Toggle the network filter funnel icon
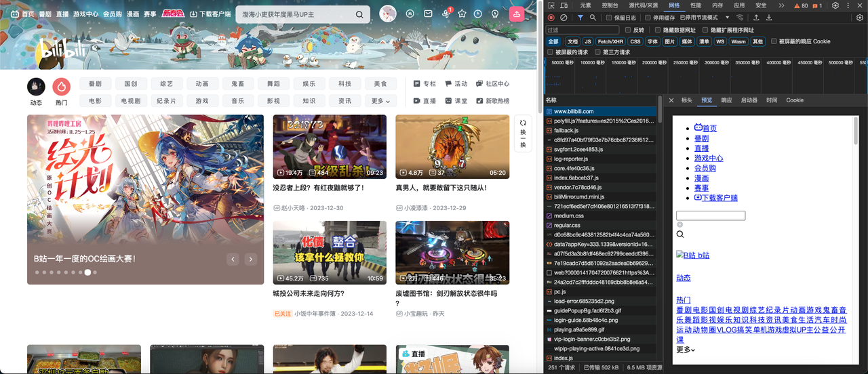Image resolution: width=868 pixels, height=374 pixels. click(580, 18)
